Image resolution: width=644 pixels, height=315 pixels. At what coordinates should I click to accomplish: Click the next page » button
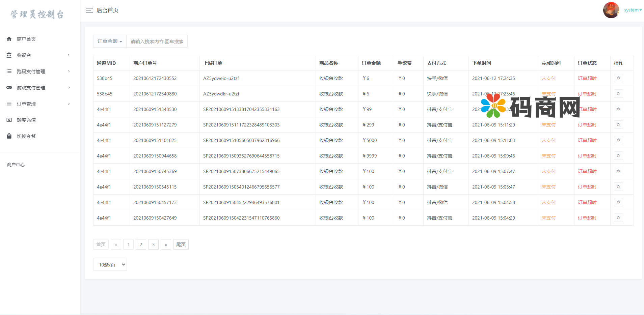coord(166,245)
